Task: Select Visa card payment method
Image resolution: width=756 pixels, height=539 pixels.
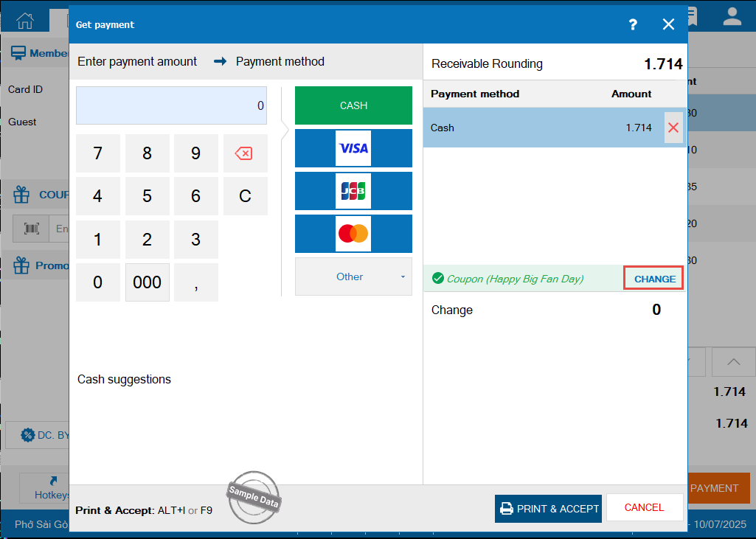Action: 353,148
